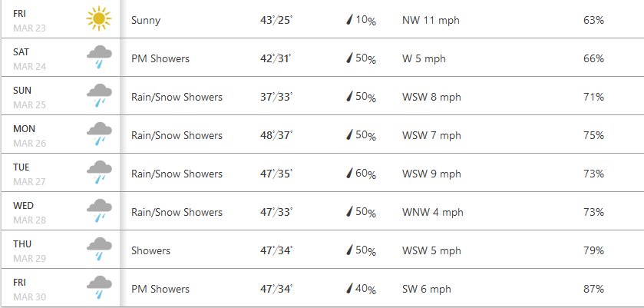
Task: Click the rain cloud icon for SAT Mar 24
Action: [99, 57]
